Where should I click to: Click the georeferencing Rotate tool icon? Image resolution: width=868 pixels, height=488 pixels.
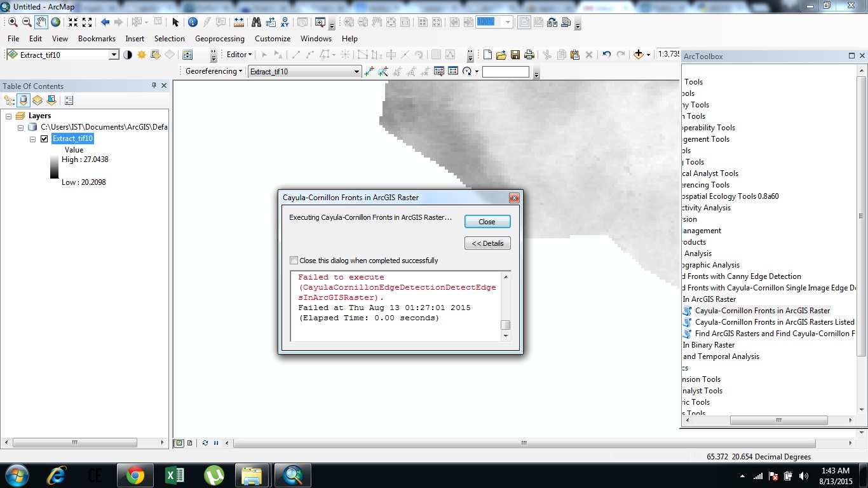[467, 71]
